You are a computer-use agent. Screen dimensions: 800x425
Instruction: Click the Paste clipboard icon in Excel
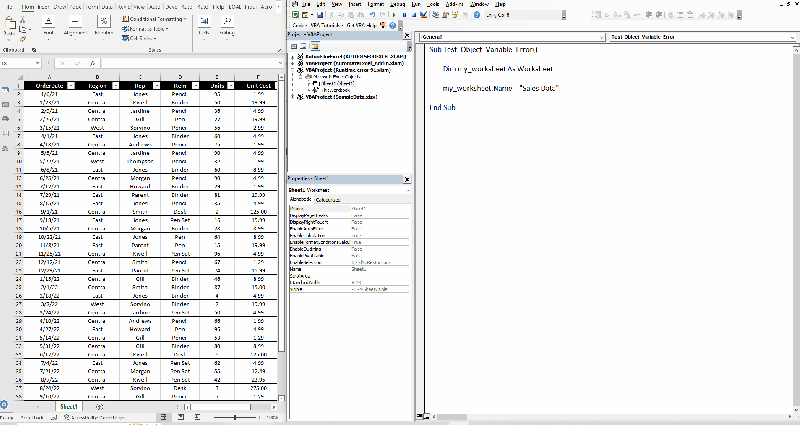[x=10, y=23]
